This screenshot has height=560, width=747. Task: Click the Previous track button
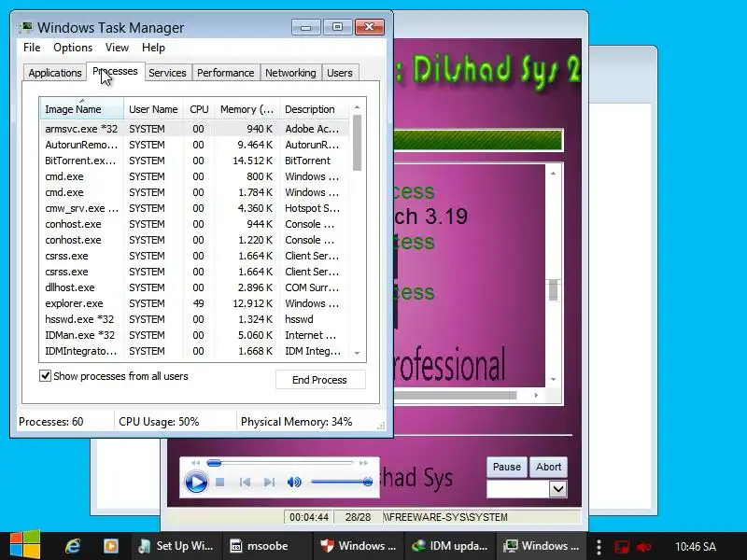[x=245, y=482]
